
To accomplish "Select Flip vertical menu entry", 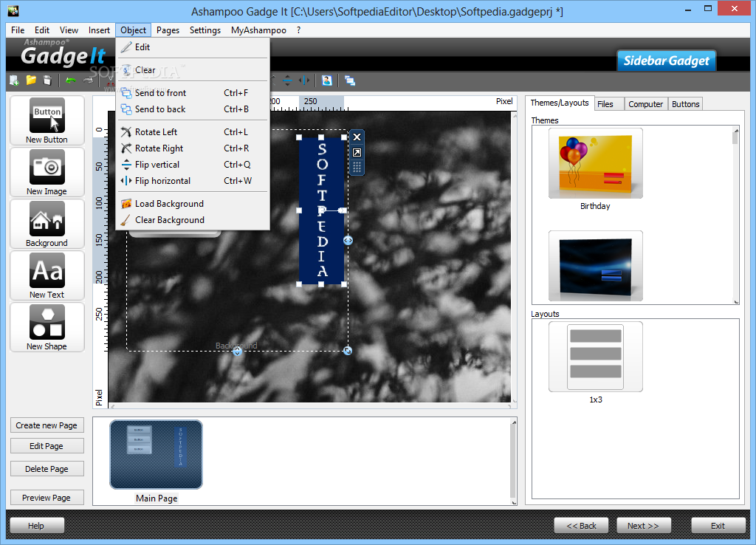I will click(193, 165).
